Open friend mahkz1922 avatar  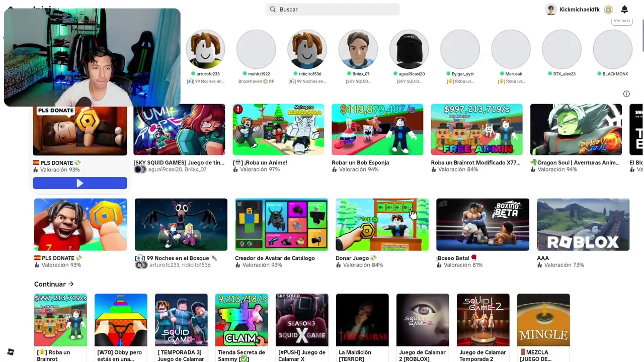(x=256, y=49)
